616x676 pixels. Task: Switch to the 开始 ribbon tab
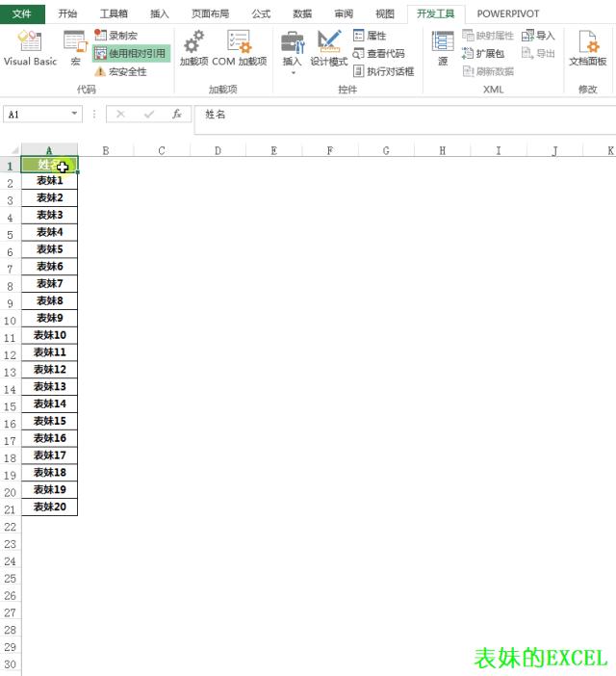(x=67, y=13)
